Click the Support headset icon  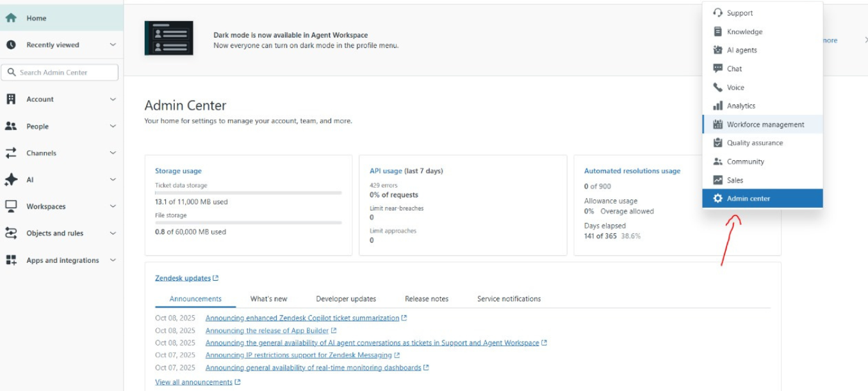pos(717,13)
